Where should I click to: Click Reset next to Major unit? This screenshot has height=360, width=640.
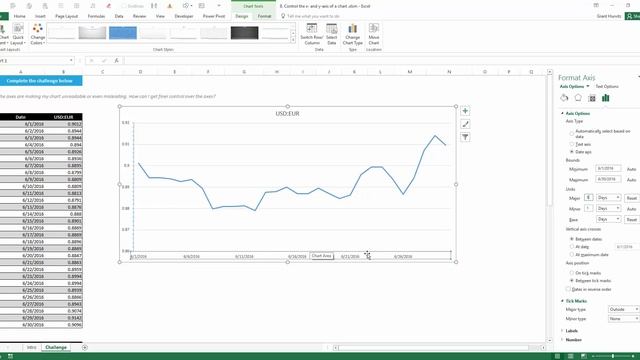(631, 198)
